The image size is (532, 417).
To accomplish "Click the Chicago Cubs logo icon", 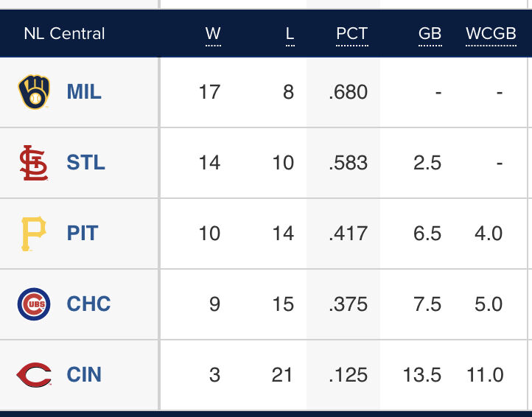I will pyautogui.click(x=34, y=304).
